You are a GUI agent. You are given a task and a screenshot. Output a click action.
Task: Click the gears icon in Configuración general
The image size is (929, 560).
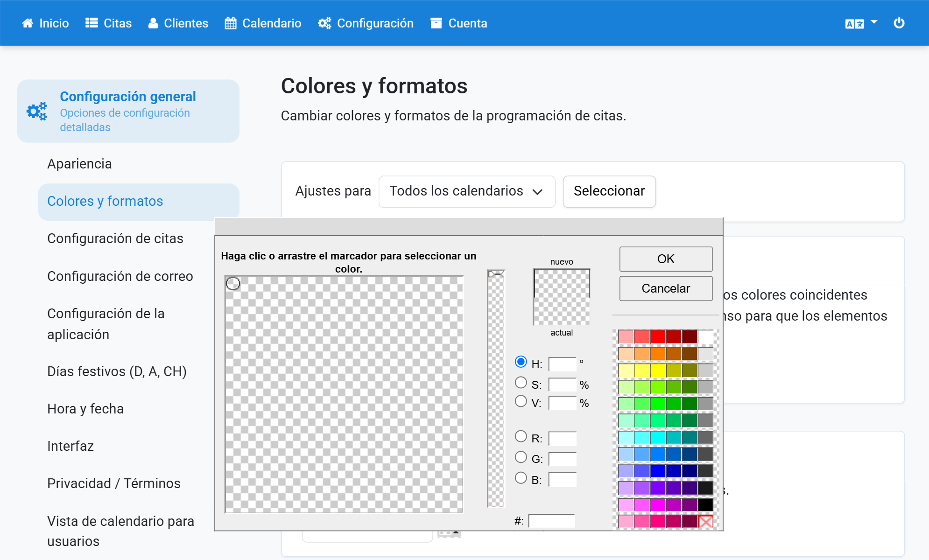37,111
